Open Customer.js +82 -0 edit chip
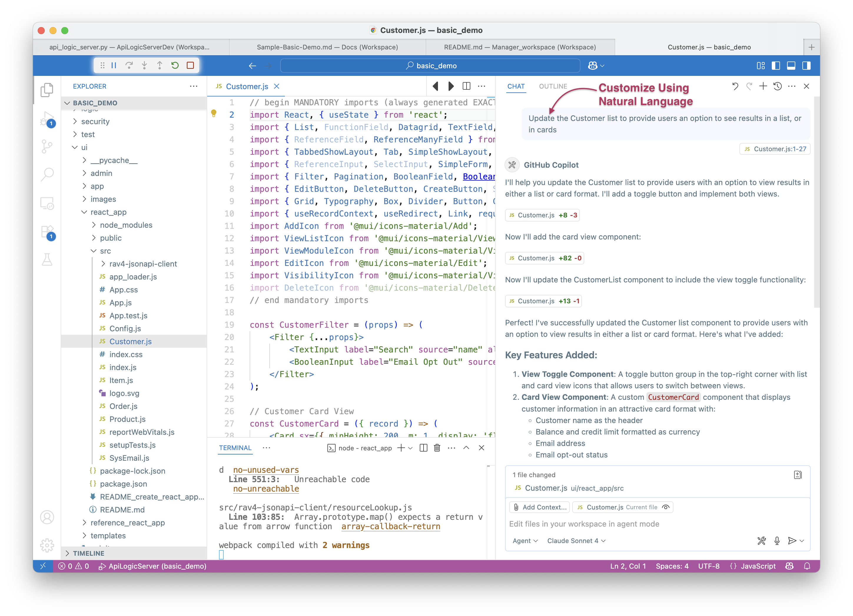Screen dimensions: 853x616 [545, 258]
